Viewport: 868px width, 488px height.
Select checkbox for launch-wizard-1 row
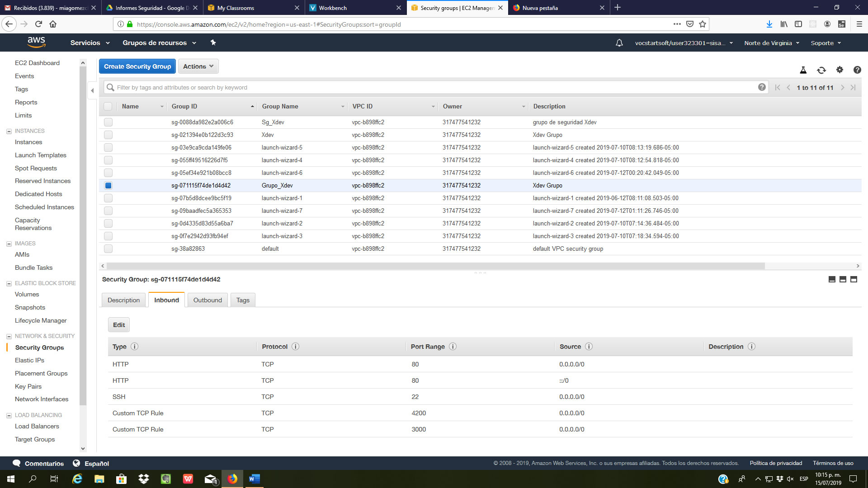tap(108, 198)
